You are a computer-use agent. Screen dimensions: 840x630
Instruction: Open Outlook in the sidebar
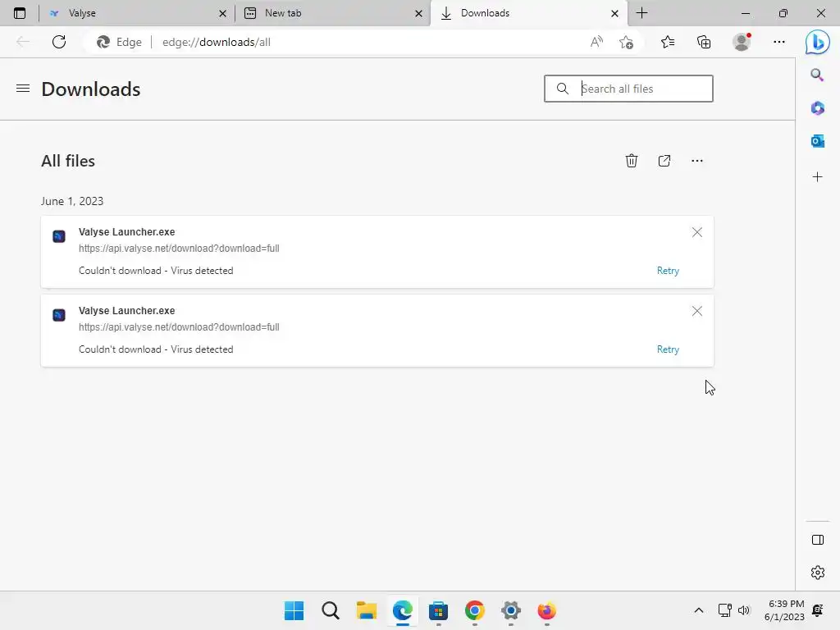[817, 141]
